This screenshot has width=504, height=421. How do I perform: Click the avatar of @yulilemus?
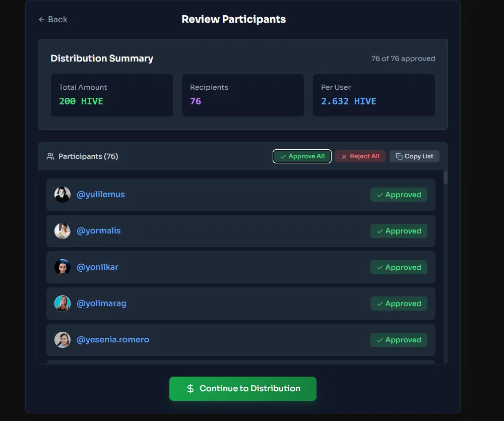(62, 195)
